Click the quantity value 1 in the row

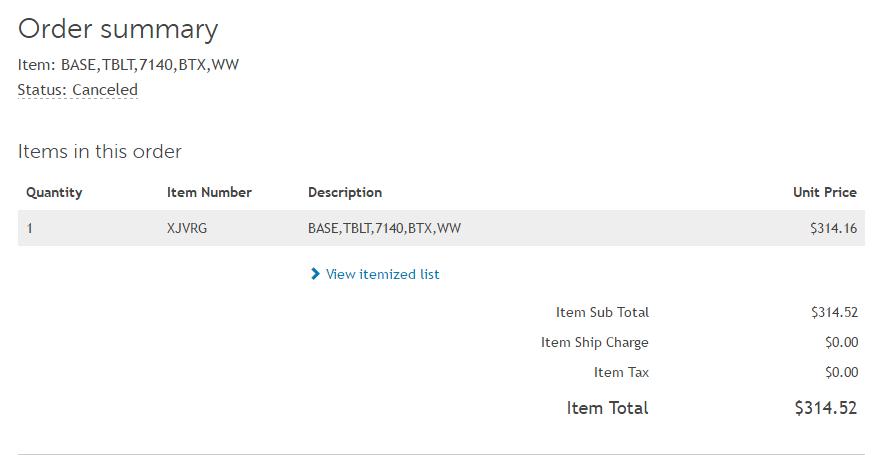(30, 228)
